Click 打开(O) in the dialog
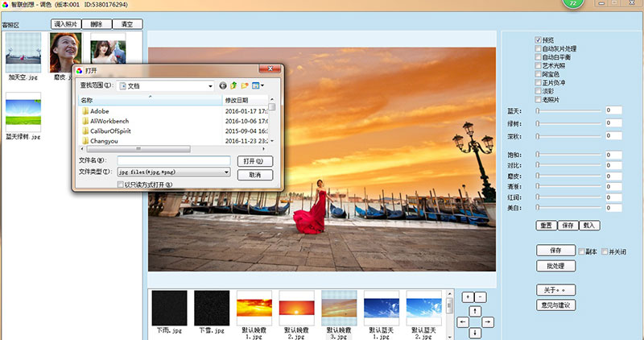Image resolution: width=644 pixels, height=340 pixels. coord(255,161)
